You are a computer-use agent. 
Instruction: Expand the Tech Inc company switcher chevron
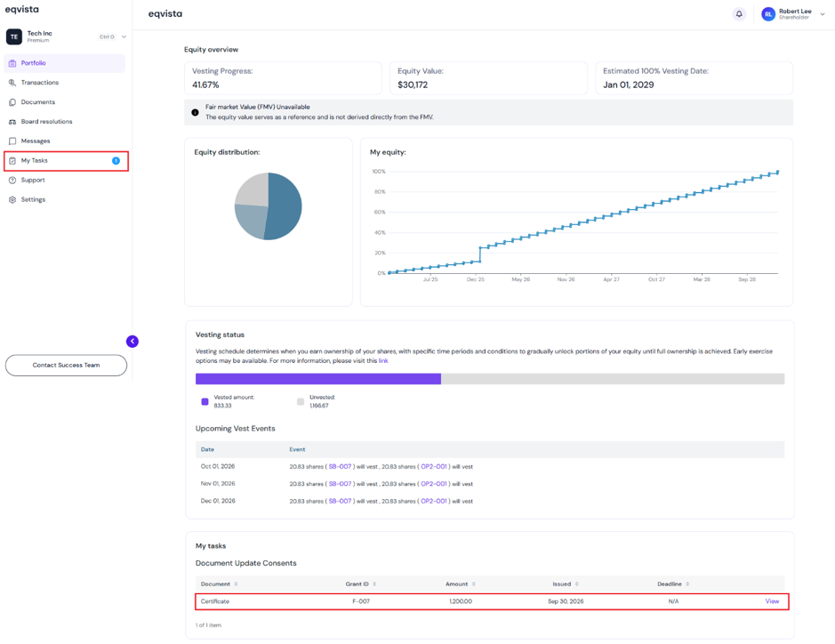pos(124,36)
